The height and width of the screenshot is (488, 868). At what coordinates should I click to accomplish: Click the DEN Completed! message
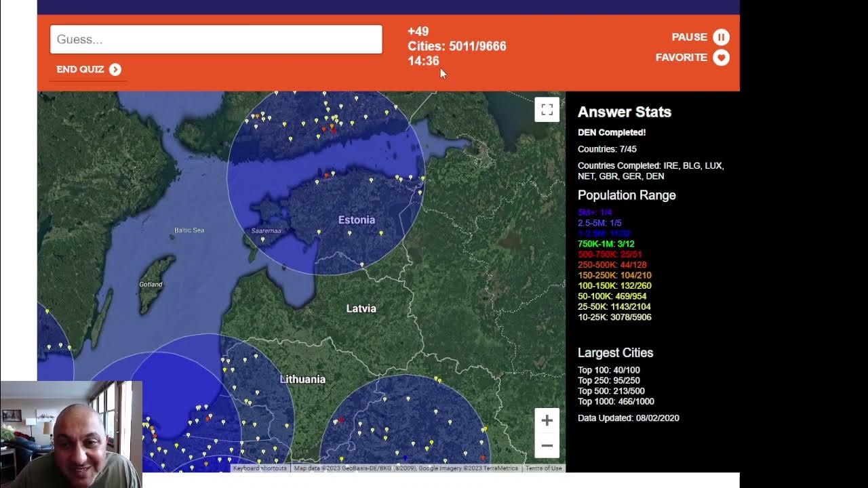click(612, 133)
